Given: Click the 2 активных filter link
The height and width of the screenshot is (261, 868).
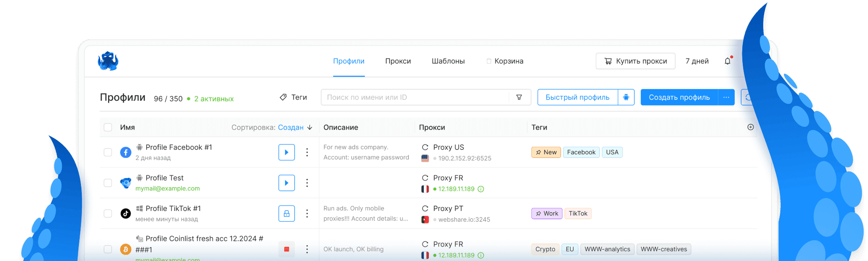Looking at the screenshot, I should [x=214, y=99].
